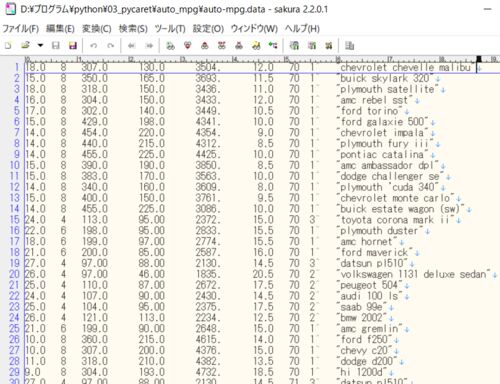Click the purple Save As disk icon

click(72, 46)
